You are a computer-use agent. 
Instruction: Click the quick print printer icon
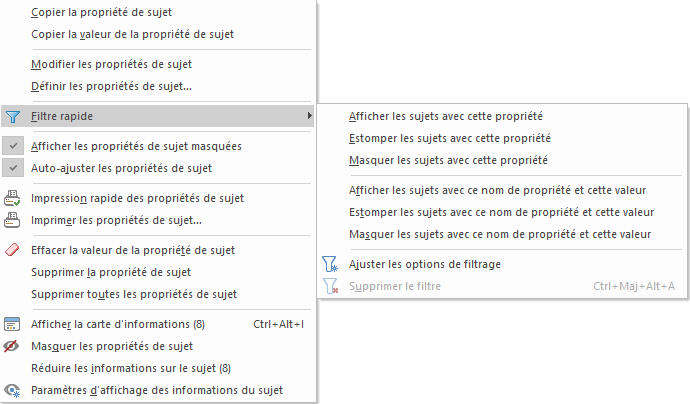click(x=13, y=198)
